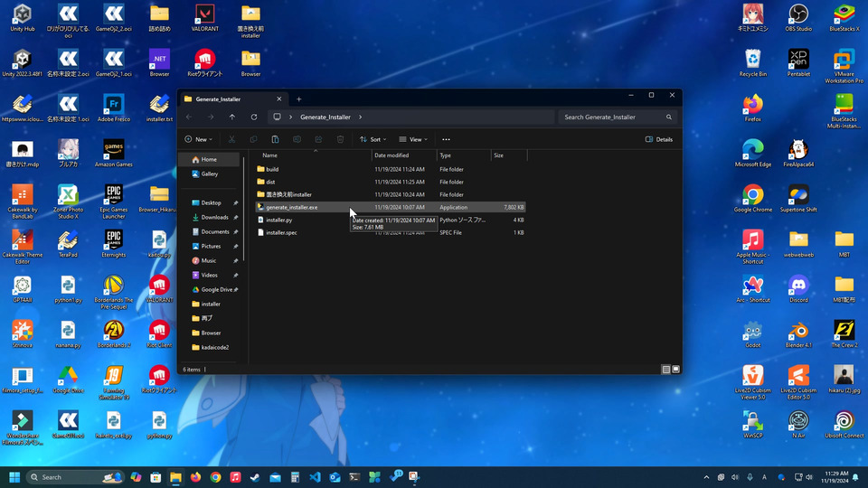Click the Search Generate_Installer field
Image resolution: width=868 pixels, height=488 pixels.
[613, 117]
